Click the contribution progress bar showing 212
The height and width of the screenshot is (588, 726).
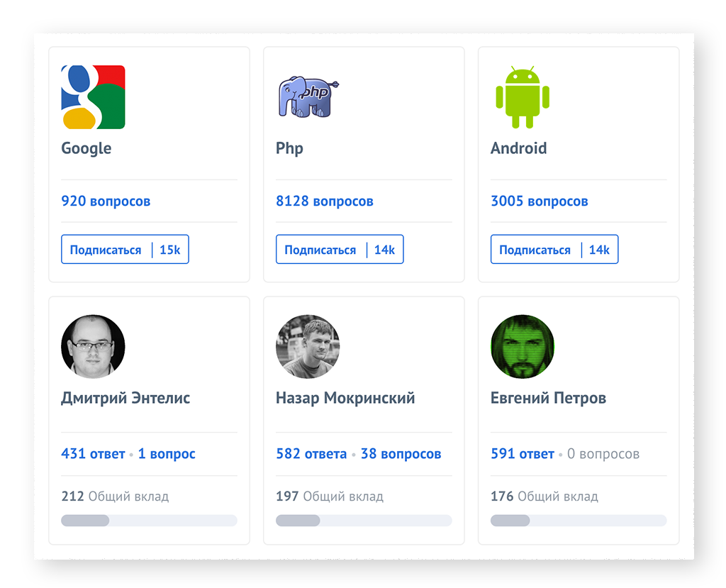click(149, 521)
